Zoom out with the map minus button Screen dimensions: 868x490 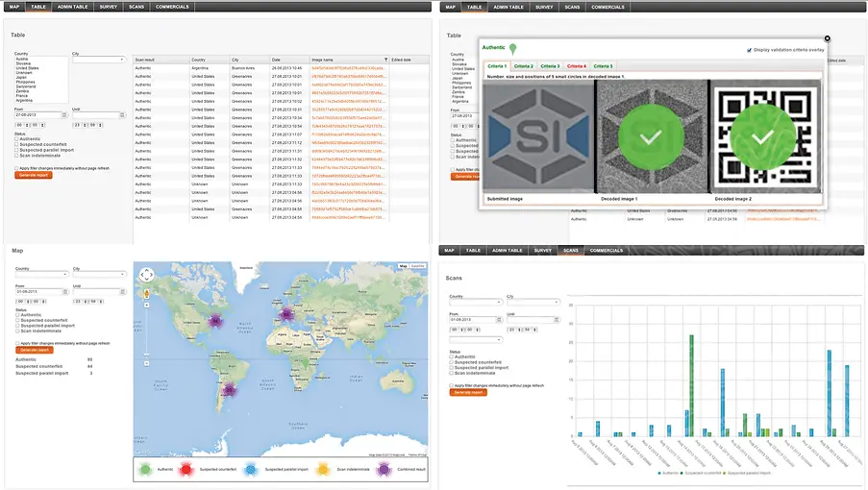pos(147,363)
